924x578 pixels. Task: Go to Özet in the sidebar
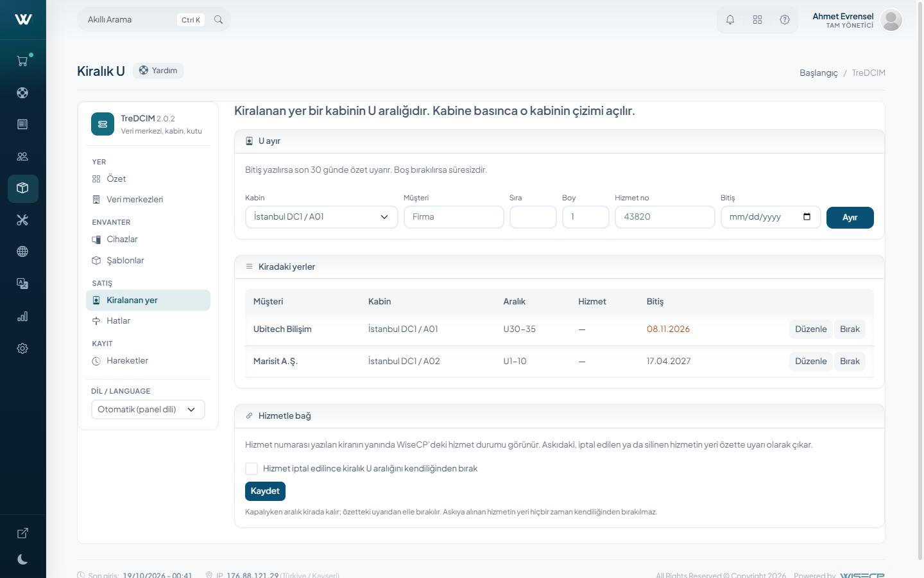pos(148,179)
